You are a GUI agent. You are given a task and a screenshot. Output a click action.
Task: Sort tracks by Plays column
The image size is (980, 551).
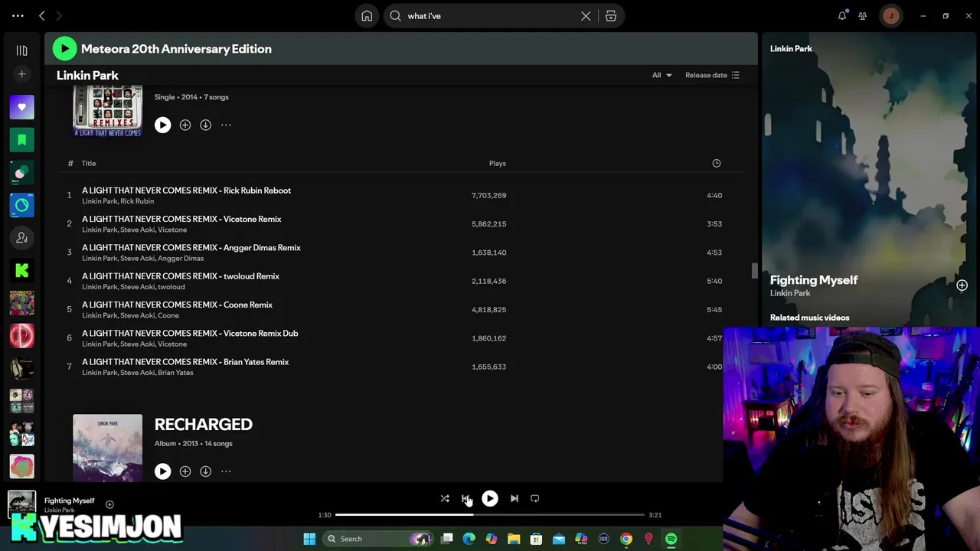(498, 163)
